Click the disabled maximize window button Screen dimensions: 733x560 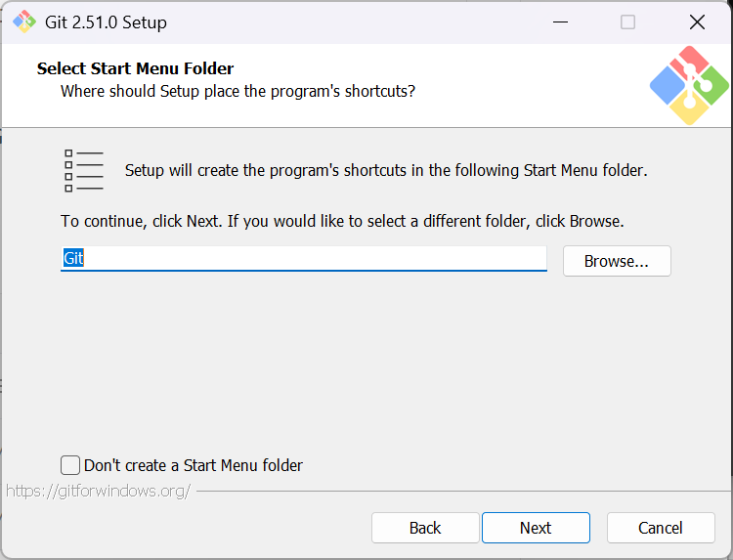click(627, 22)
